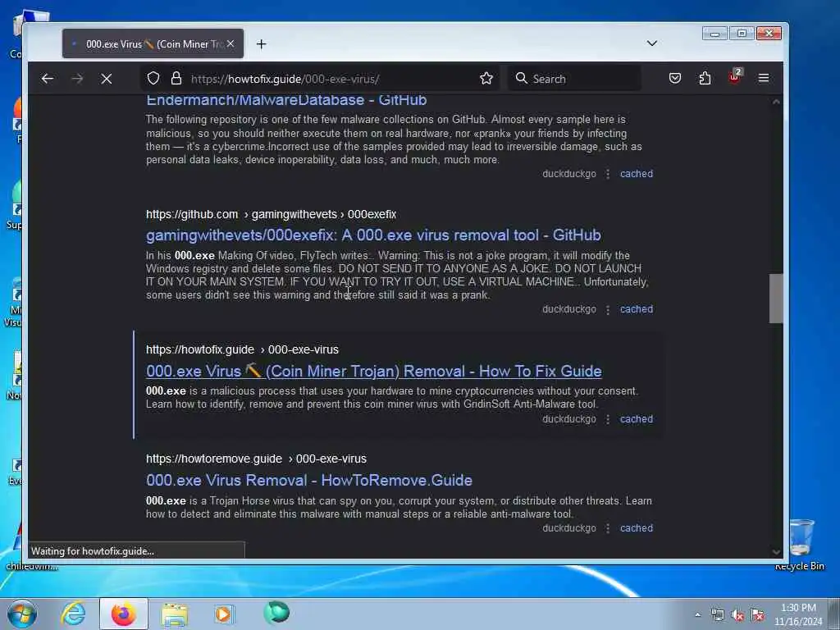Open 000.exe Virus Removal HowToRemove.Guide result
Image resolution: width=840 pixels, height=630 pixels.
coord(309,480)
